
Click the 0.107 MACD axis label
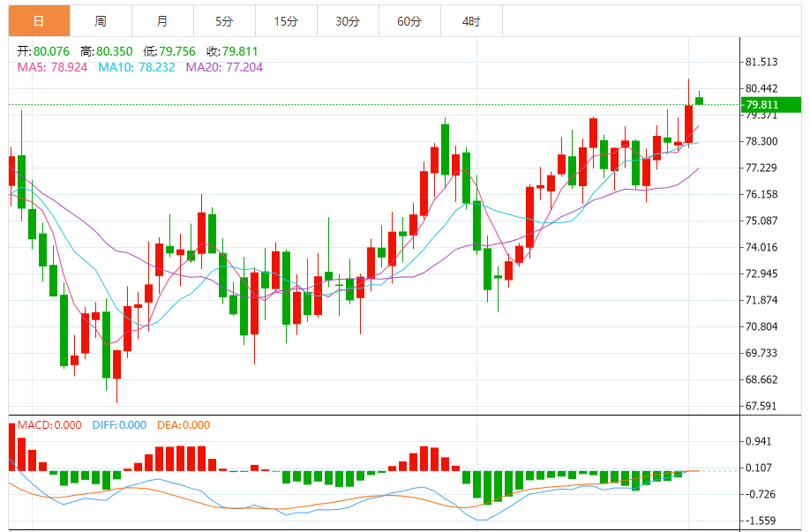point(758,468)
